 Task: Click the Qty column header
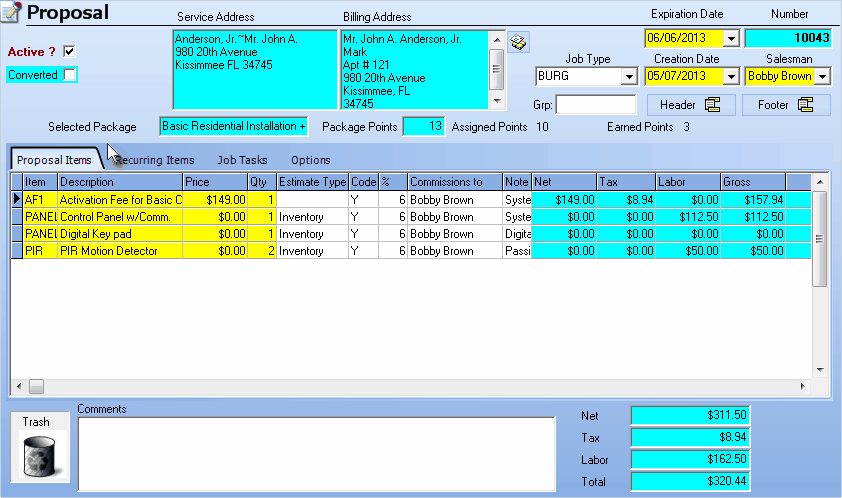(x=262, y=182)
